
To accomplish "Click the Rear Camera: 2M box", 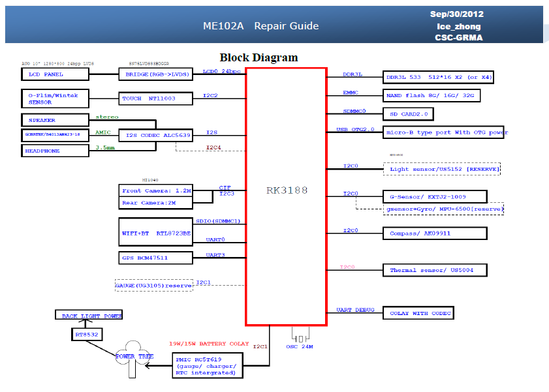I will point(156,203).
